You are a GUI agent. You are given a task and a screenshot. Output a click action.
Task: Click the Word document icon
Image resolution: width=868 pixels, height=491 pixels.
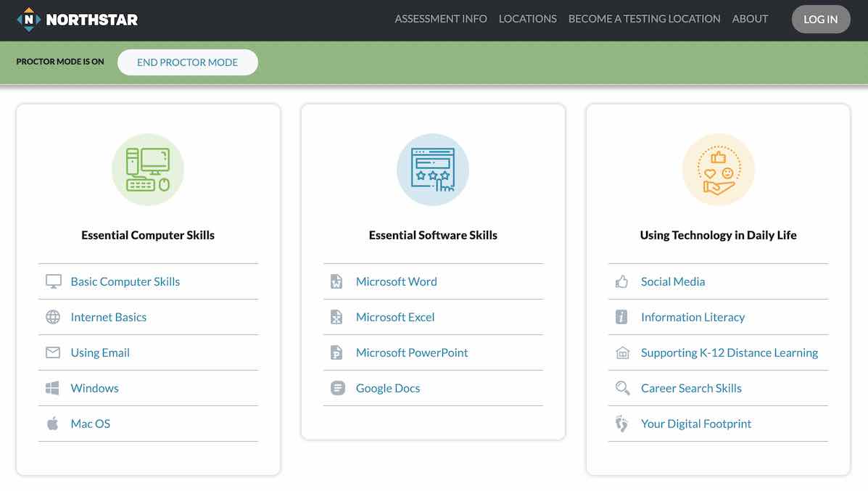tap(336, 281)
